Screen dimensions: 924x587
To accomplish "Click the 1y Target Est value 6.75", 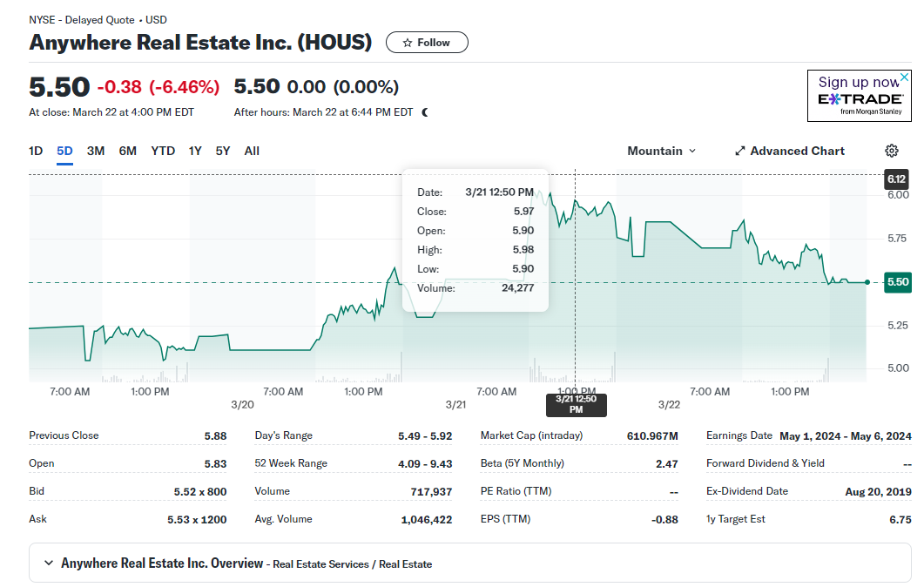I will click(x=900, y=520).
